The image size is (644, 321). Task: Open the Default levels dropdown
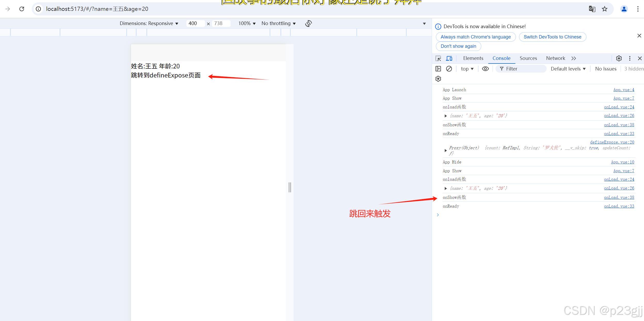point(568,69)
